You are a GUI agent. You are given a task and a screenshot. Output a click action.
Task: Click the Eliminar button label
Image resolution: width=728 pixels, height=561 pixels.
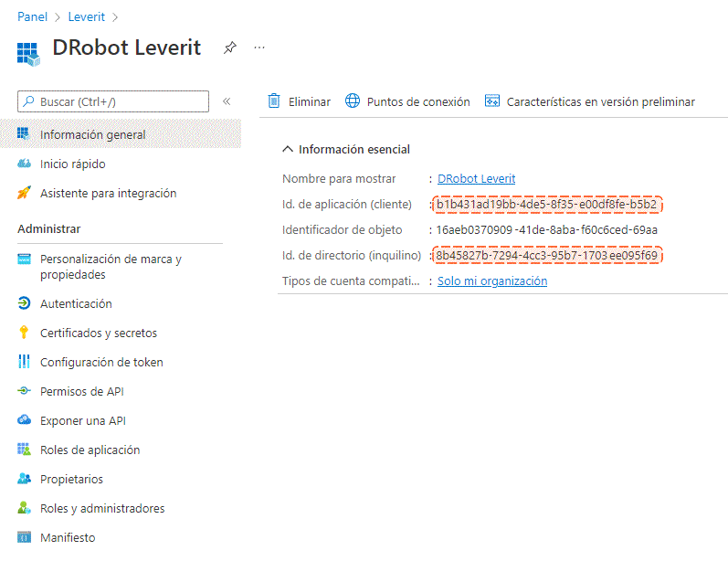[310, 101]
